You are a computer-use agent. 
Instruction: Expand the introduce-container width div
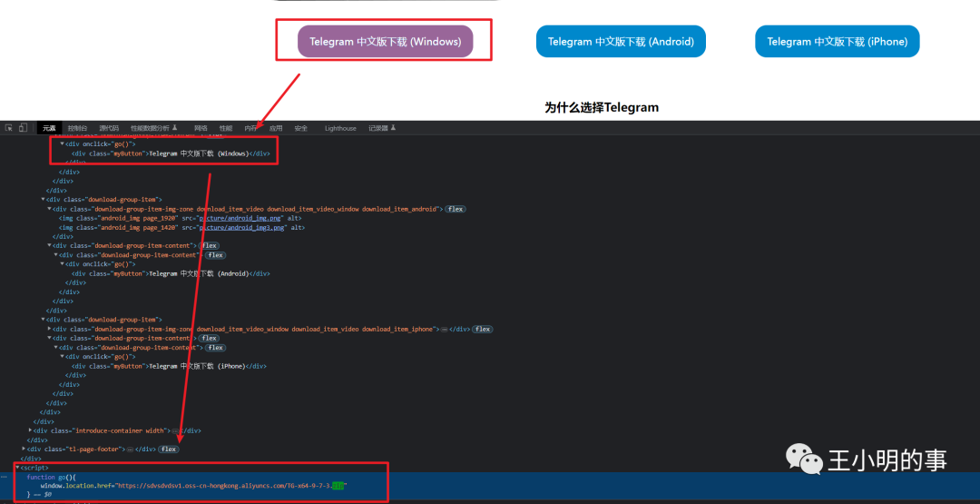[x=31, y=430]
